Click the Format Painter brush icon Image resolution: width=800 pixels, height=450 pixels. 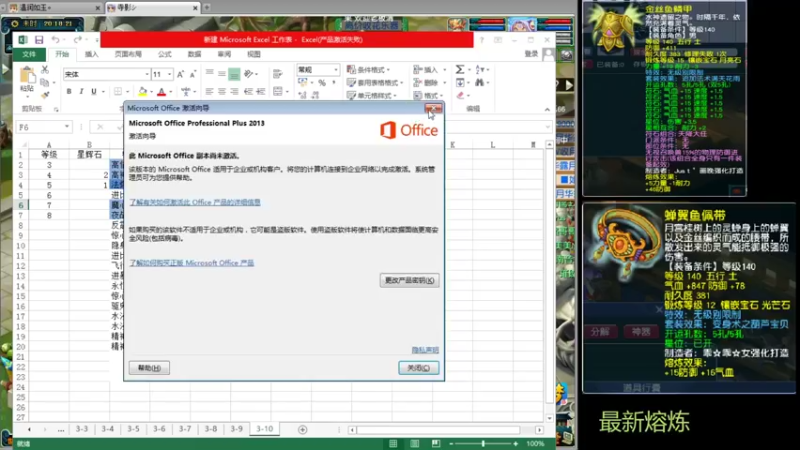click(45, 94)
